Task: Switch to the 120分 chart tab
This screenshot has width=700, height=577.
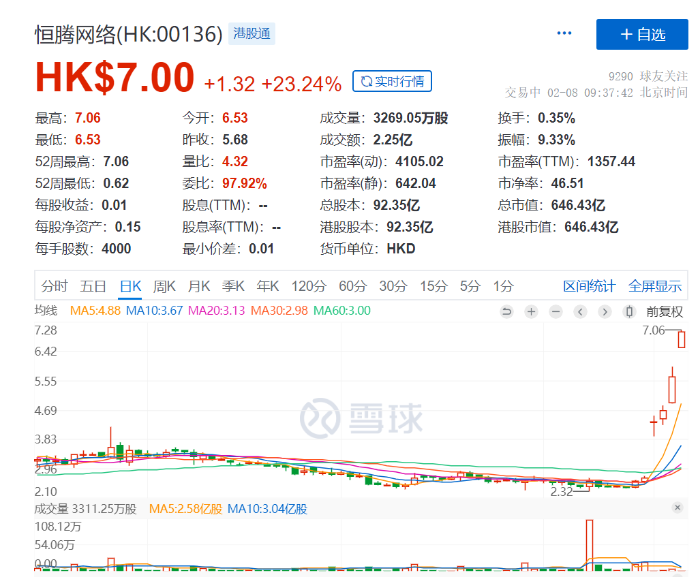Action: 308,286
